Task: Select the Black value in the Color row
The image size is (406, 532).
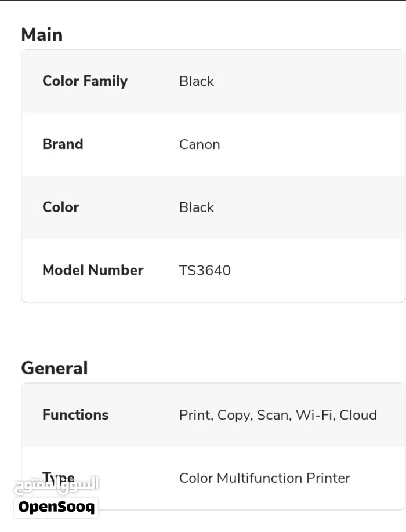Action: [x=197, y=207]
